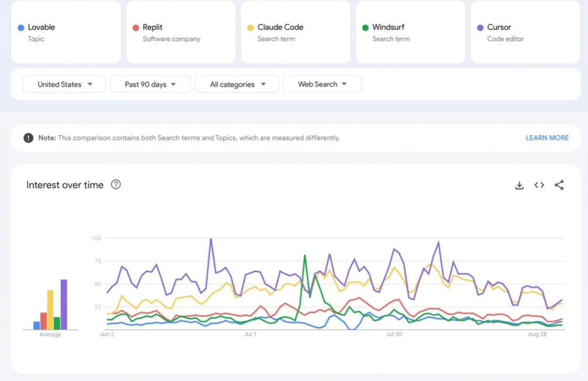588x381 pixels.
Task: Open the Past 90 days dropdown
Action: click(x=150, y=84)
